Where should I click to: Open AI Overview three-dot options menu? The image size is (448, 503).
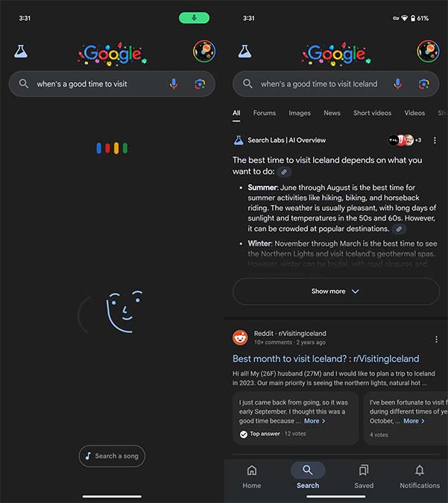point(435,140)
